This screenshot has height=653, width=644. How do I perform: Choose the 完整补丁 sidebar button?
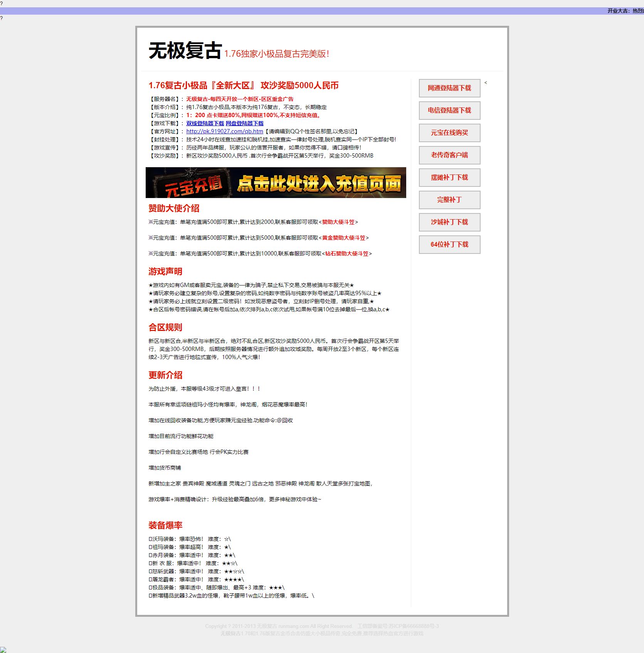pyautogui.click(x=449, y=200)
